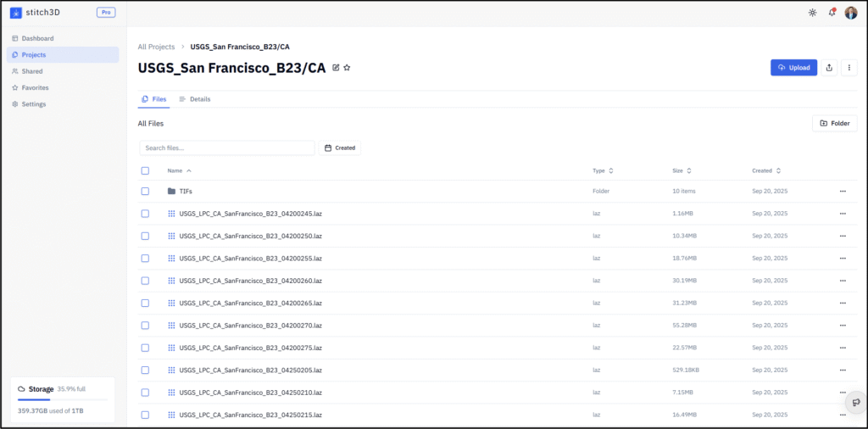
Task: Tick checkbox for file ending 04200260.laz
Action: coord(145,281)
